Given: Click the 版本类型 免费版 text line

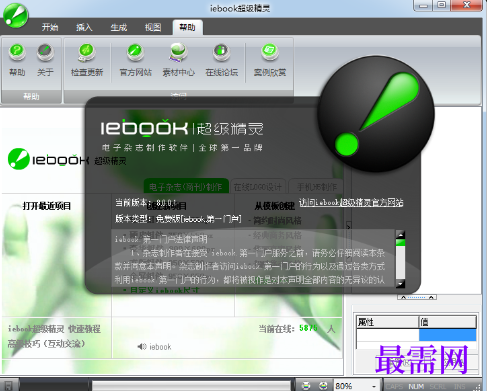Looking at the screenshot, I should coord(178,219).
